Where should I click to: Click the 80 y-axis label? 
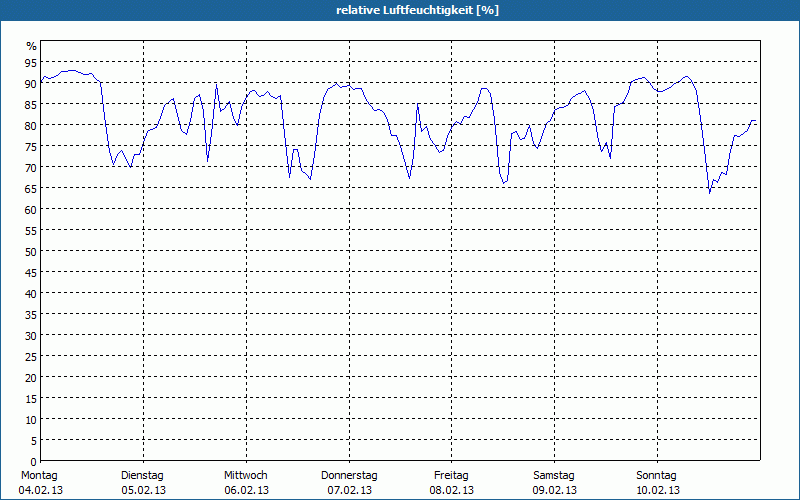pyautogui.click(x=31, y=126)
